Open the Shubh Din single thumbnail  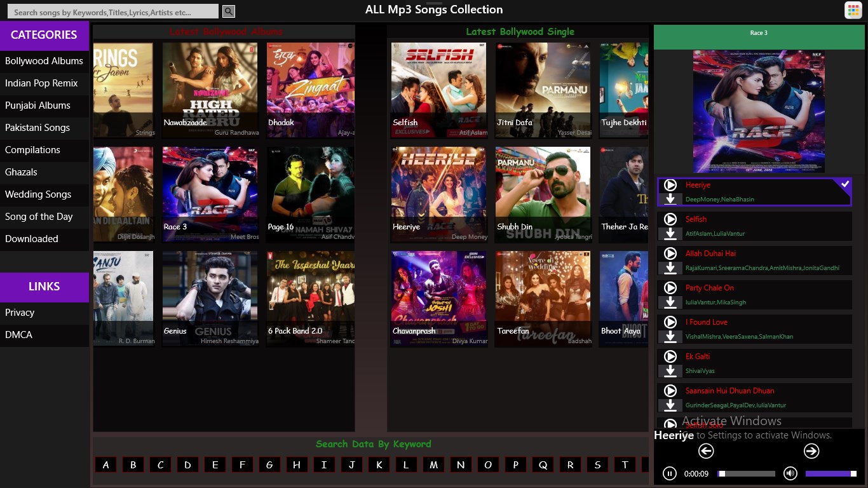tap(543, 194)
